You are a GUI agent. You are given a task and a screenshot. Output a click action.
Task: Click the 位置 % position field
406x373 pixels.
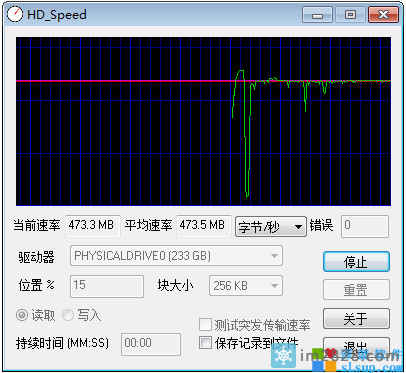click(x=107, y=286)
